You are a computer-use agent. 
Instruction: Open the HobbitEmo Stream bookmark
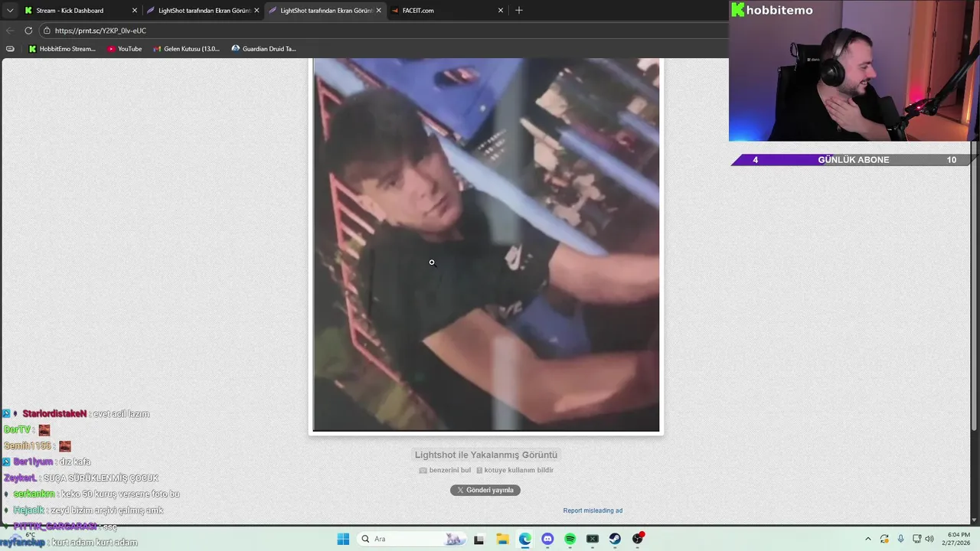(62, 49)
